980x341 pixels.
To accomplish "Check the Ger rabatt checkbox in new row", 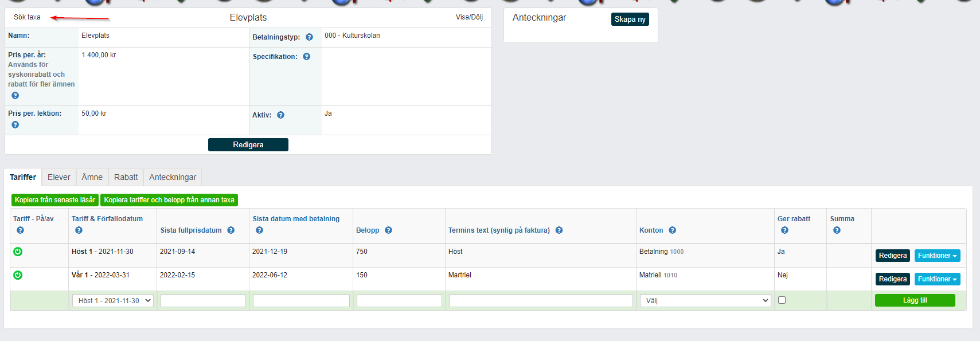I will [782, 300].
